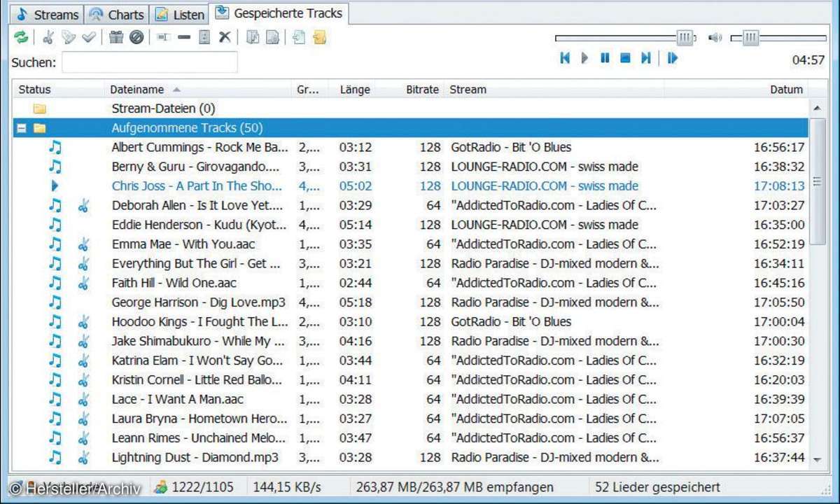Click the edit tags icon in the toolbar
Screen dimensions: 840x504
coord(68,37)
